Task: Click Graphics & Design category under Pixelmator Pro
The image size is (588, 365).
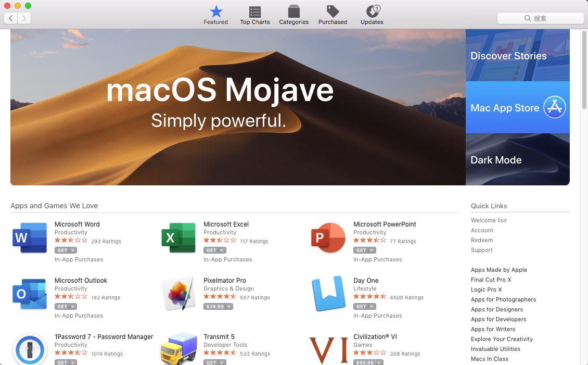Action: coord(229,288)
